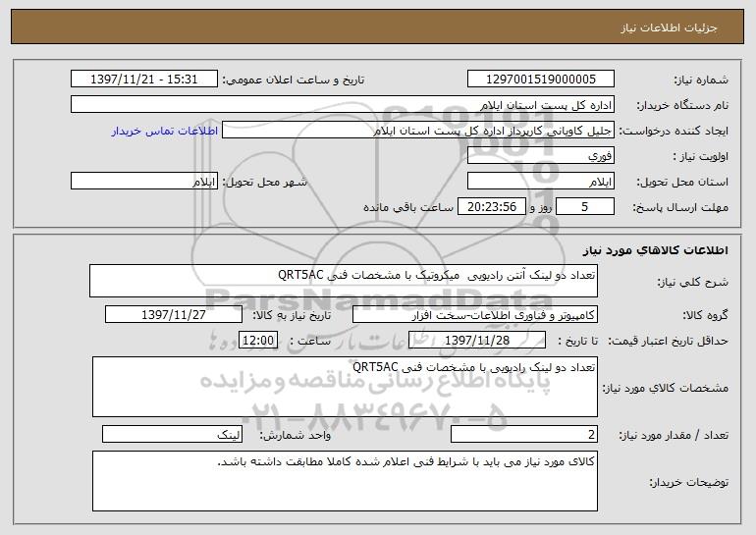Select the label شماره نیاز
The height and width of the screenshot is (535, 756).
point(701,80)
